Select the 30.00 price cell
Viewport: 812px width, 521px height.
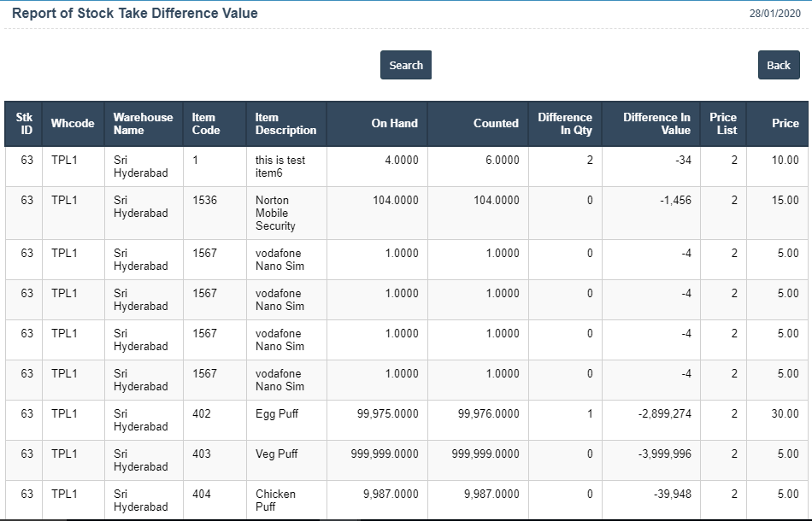point(784,413)
